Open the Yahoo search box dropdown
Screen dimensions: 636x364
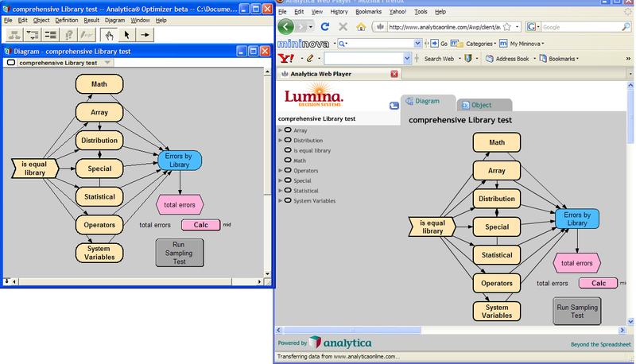pos(407,58)
